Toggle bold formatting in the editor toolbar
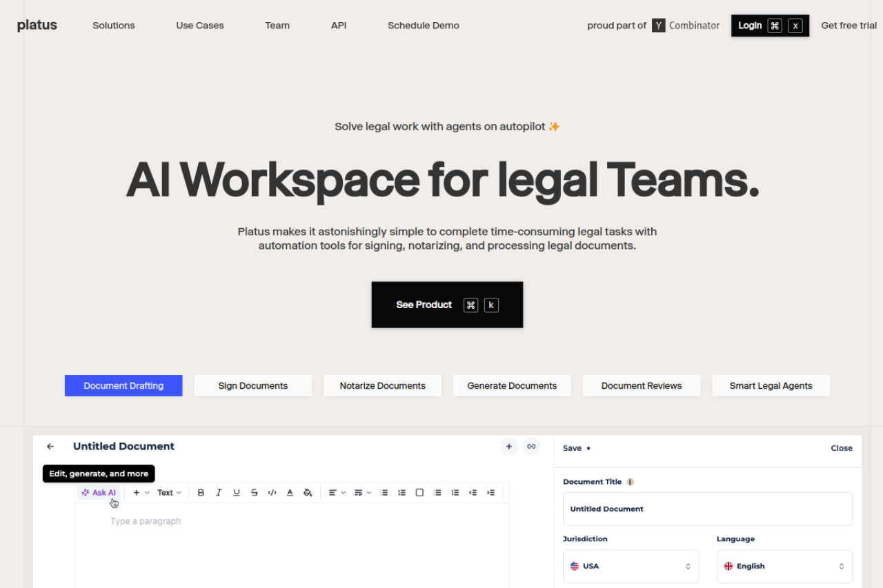 click(x=201, y=493)
